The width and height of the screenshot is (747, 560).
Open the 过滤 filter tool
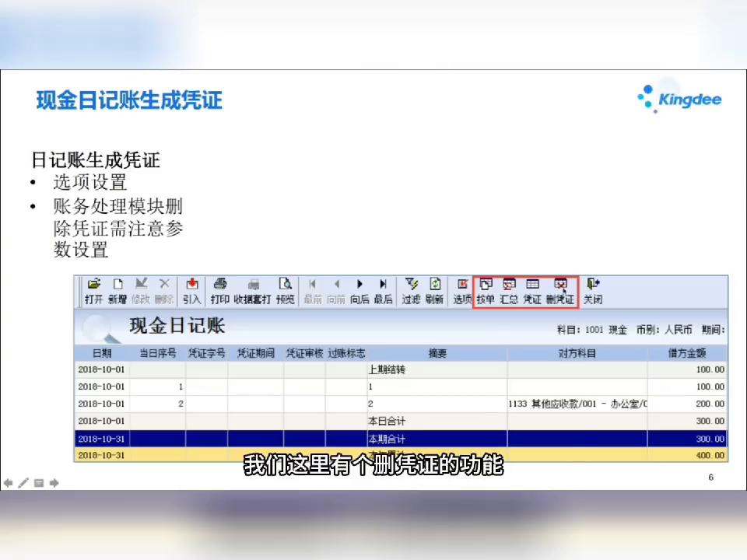click(x=412, y=289)
